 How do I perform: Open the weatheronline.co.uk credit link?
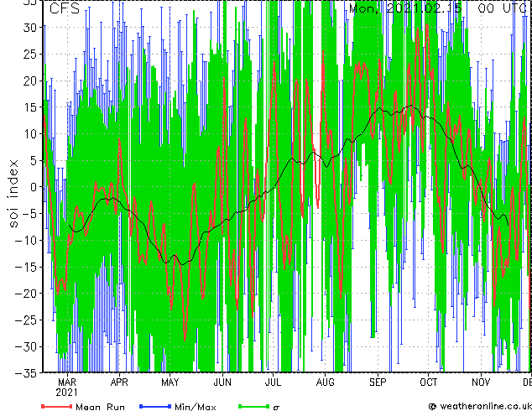click(x=480, y=406)
